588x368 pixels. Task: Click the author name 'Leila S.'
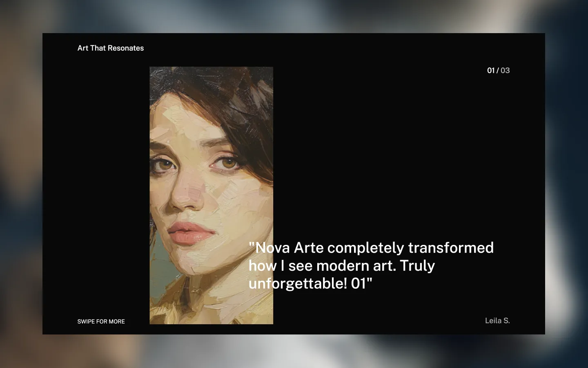point(497,321)
